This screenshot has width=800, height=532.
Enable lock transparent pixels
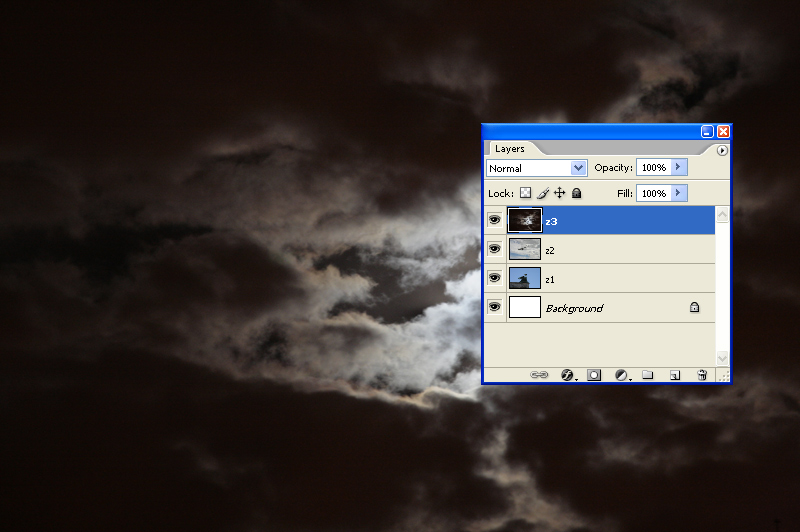point(526,193)
